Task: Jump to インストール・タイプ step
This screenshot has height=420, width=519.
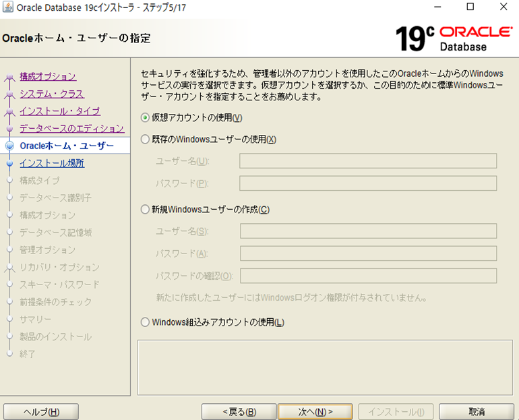Action: (x=60, y=111)
